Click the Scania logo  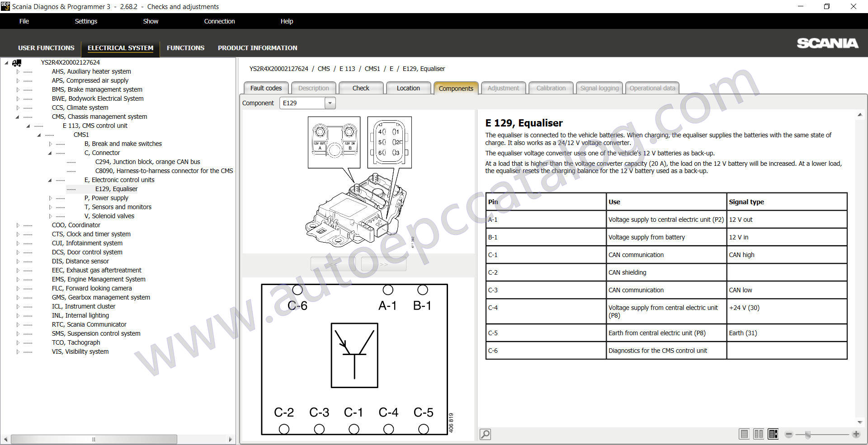click(827, 43)
